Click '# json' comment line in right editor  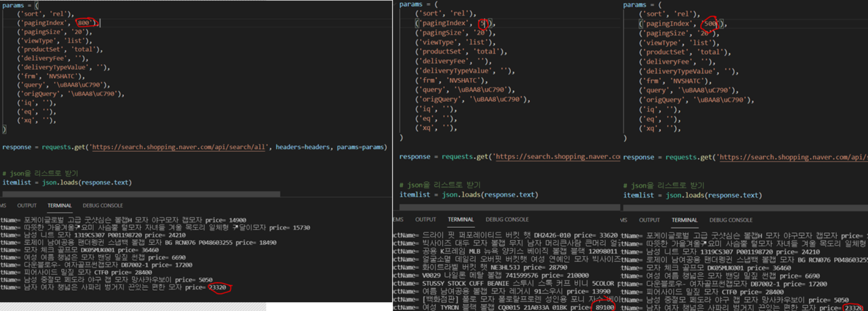pyautogui.click(x=664, y=186)
